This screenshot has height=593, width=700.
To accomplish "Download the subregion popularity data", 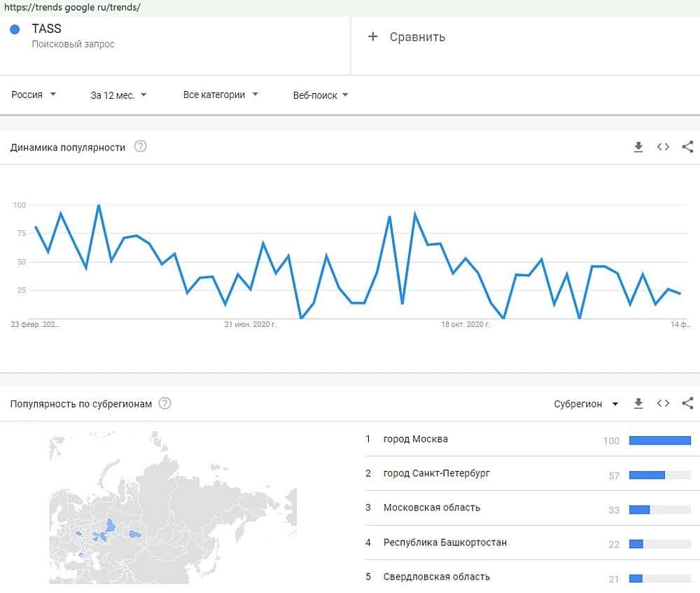I will [x=638, y=403].
